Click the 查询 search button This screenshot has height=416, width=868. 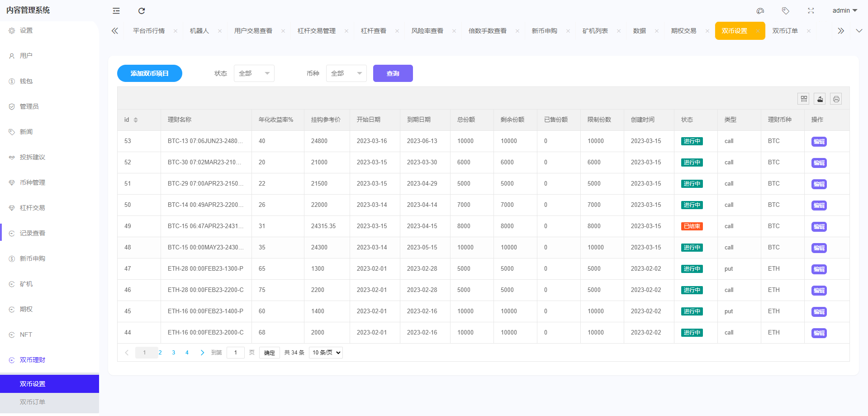(393, 73)
